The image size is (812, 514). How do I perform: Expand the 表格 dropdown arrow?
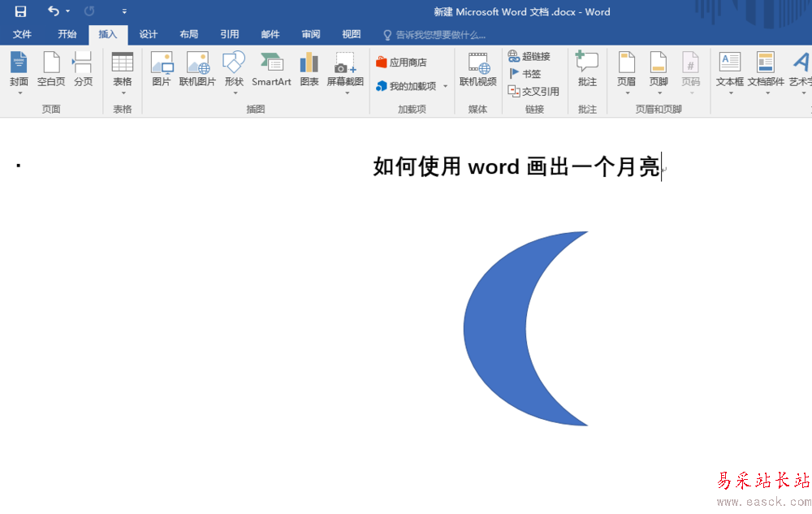[123, 93]
